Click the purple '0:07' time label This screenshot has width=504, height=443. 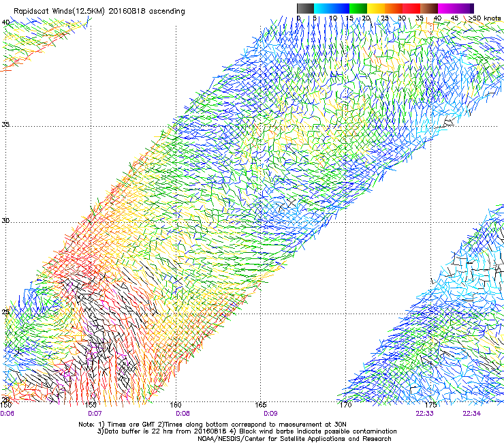coord(95,414)
